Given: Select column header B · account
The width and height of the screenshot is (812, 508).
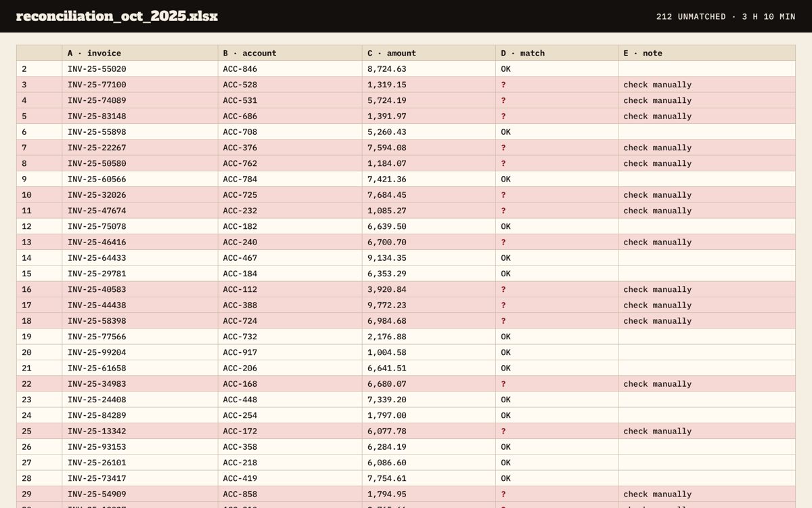Looking at the screenshot, I should pos(290,53).
